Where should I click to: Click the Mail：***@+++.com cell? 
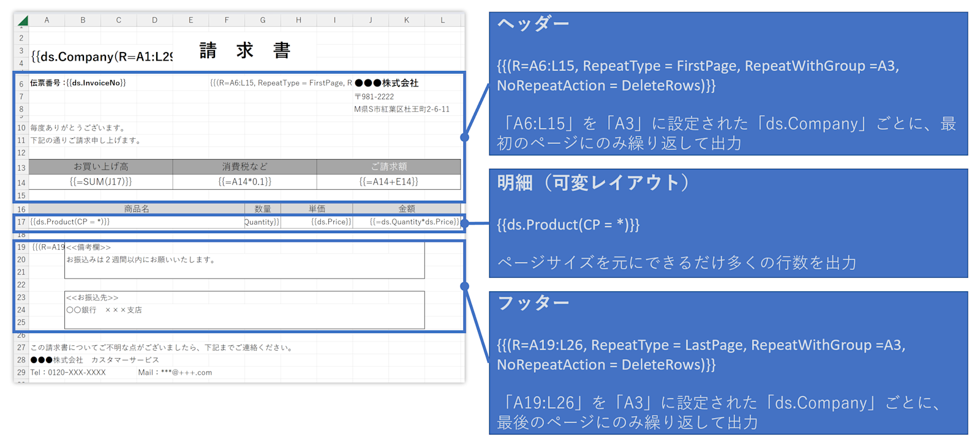click(x=175, y=373)
